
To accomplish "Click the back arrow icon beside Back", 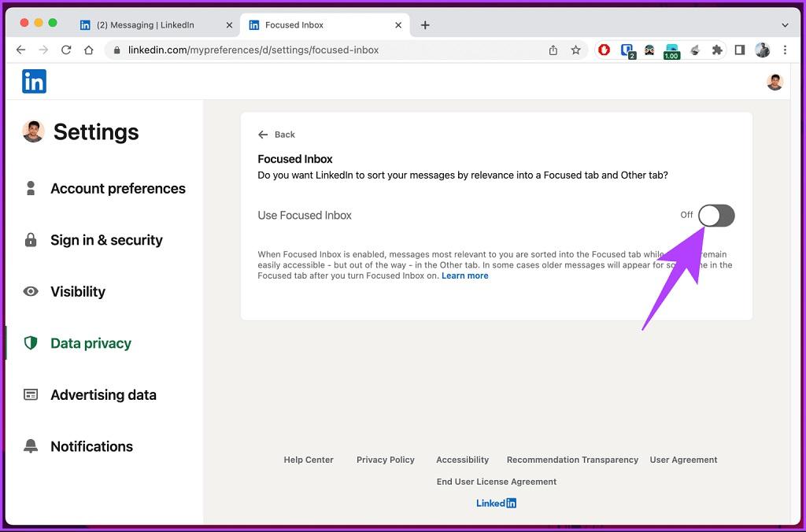I will click(x=263, y=135).
